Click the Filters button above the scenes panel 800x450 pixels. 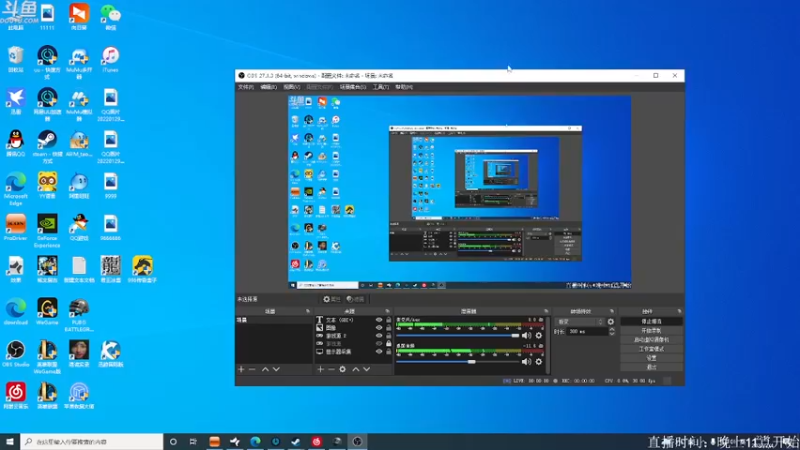355,299
